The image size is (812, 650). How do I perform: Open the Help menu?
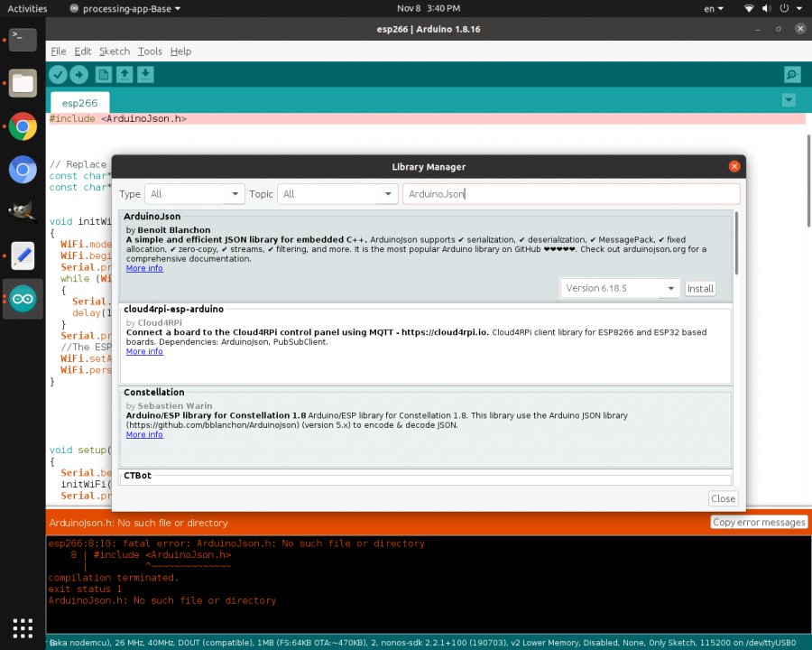(x=180, y=51)
